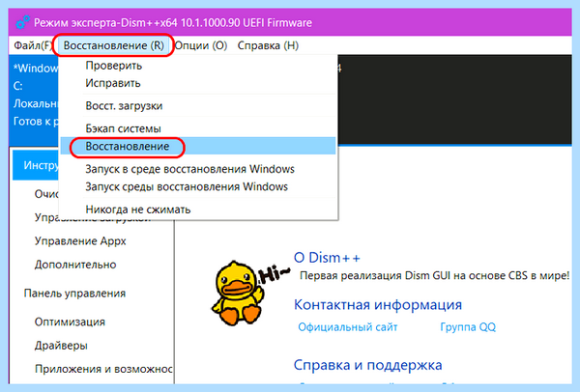
Task: Click the Справка и поддержка heading
Action: coord(367,365)
